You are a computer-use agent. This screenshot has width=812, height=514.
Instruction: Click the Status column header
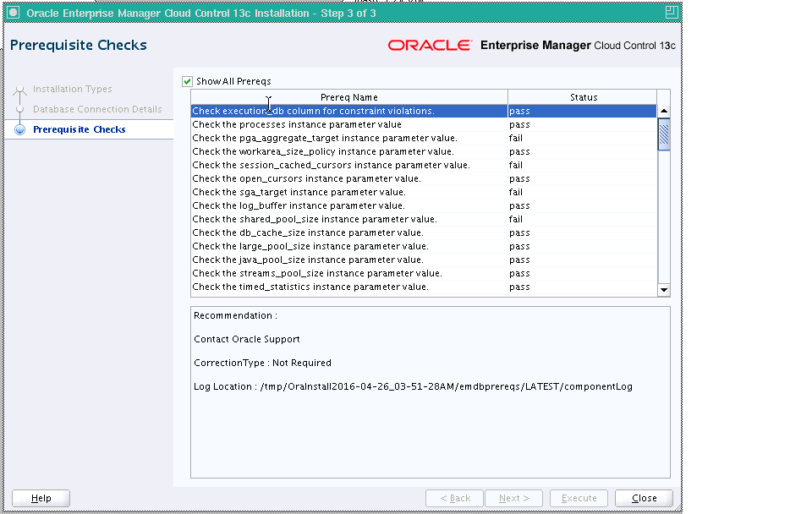583,97
